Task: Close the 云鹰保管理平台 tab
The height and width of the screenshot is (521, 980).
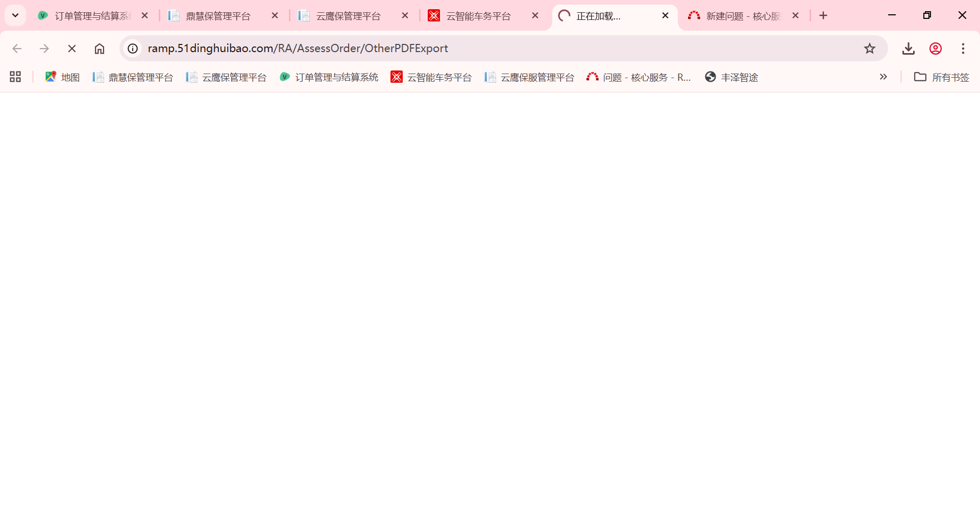Action: coord(405,16)
